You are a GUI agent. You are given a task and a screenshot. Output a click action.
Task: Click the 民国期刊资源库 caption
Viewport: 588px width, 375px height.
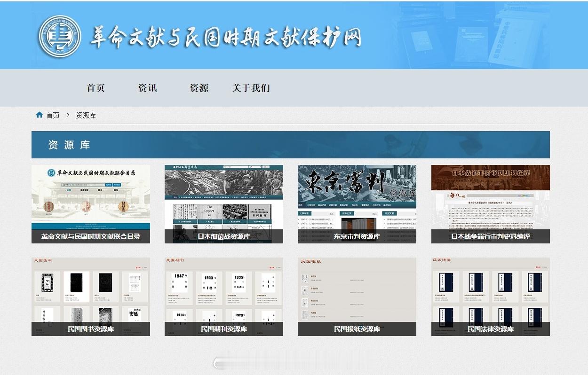click(224, 329)
